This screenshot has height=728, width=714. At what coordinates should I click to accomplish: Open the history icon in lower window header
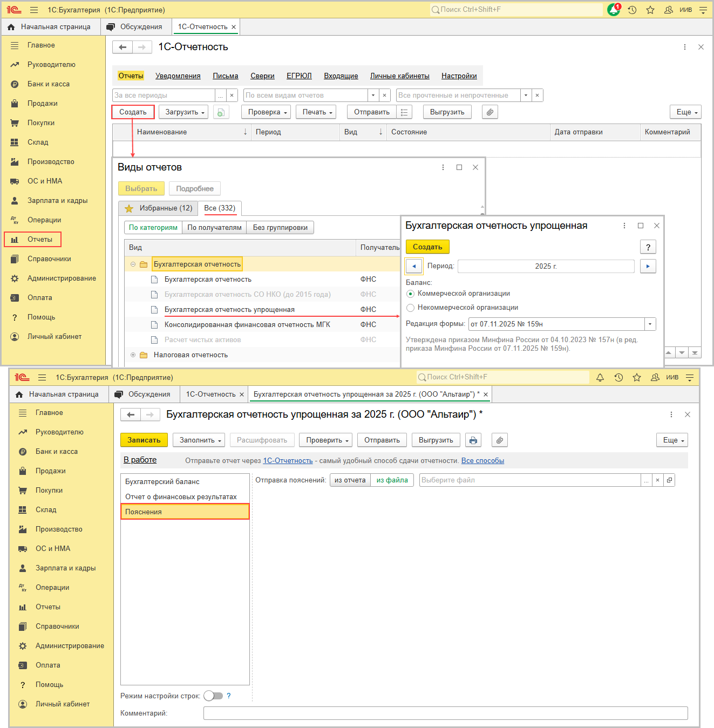[618, 377]
